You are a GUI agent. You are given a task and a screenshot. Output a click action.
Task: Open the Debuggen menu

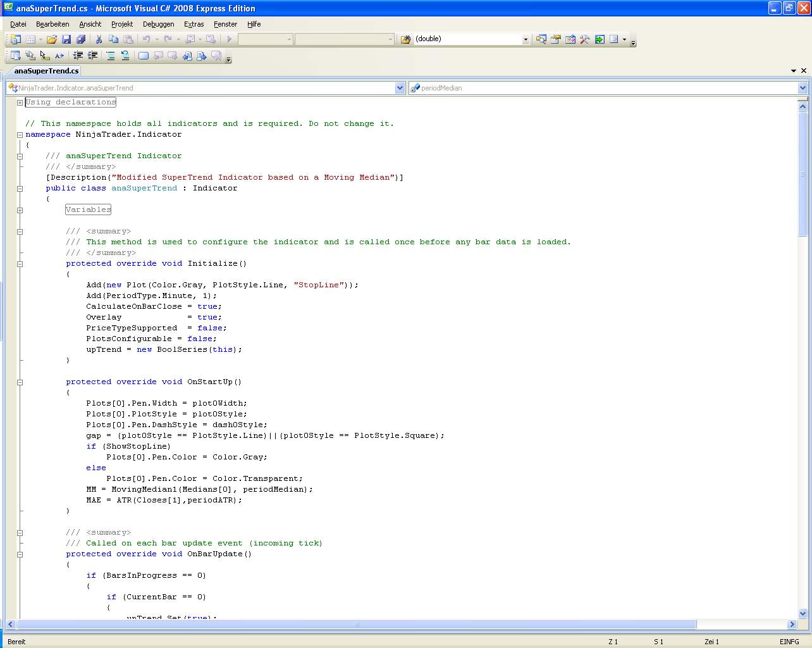click(x=159, y=24)
